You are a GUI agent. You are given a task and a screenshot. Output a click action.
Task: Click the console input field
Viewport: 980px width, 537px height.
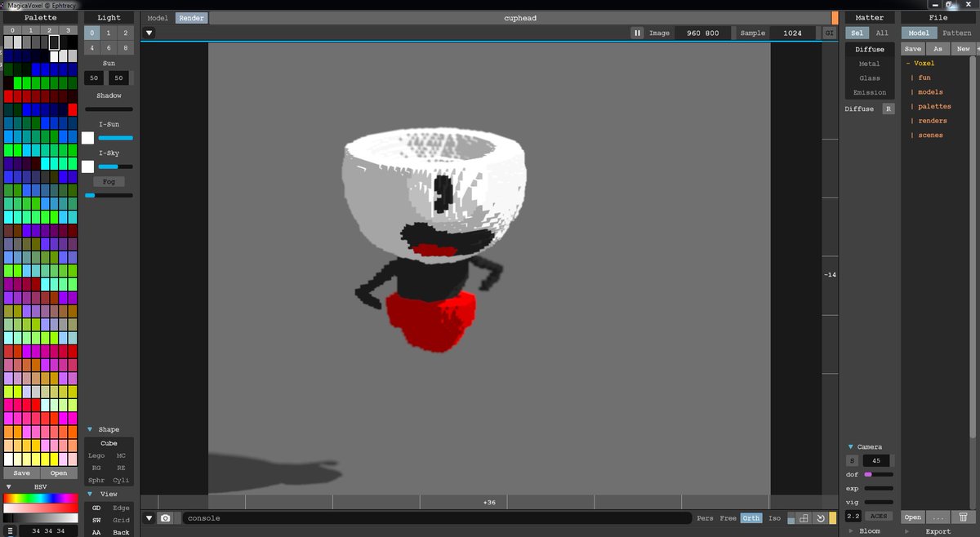coord(435,518)
